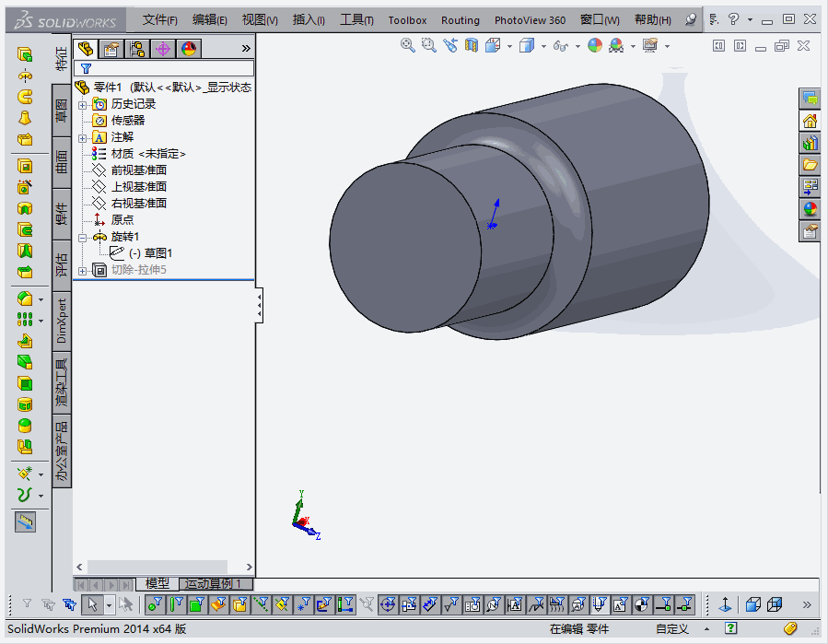
Task: Expand the 历史记录 tree node
Action: tap(82, 105)
